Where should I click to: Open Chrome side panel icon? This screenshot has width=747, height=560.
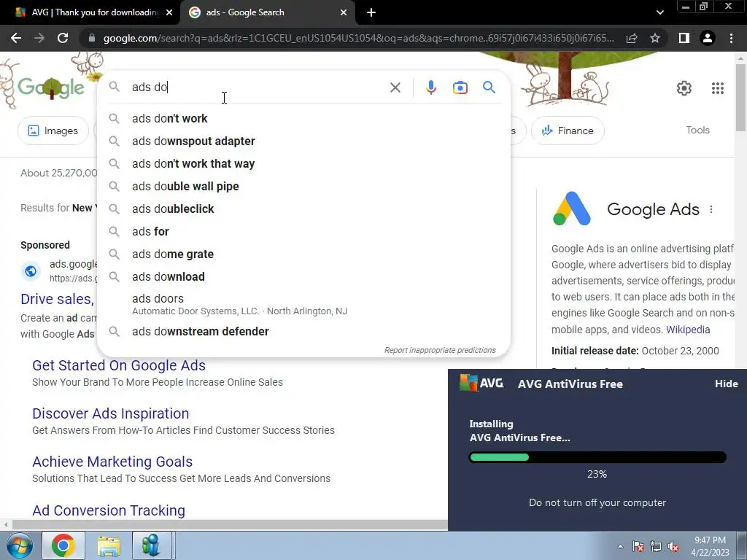point(684,38)
